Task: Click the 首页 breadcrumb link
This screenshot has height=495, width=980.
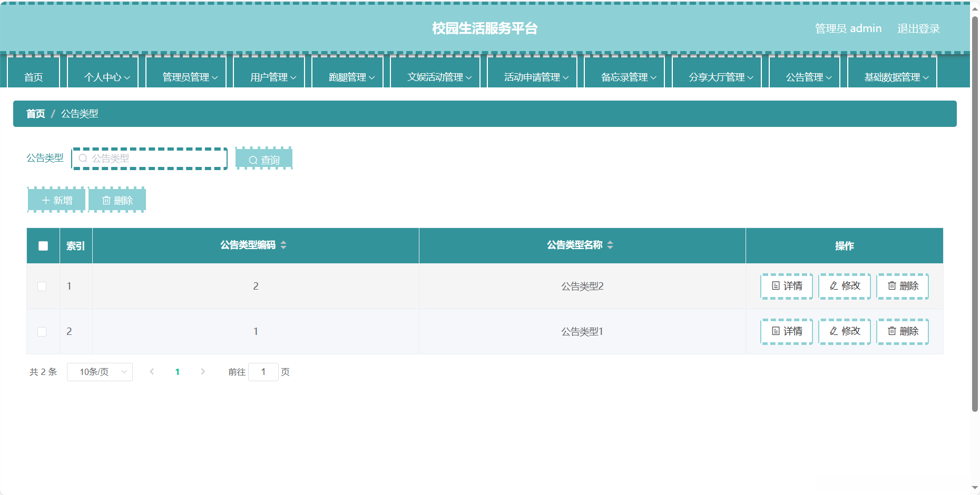Action: 36,114
